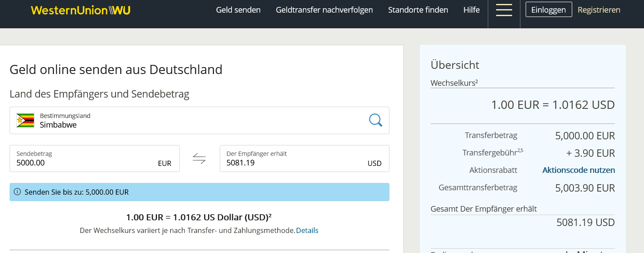Open the hamburger menu in header
The width and height of the screenshot is (644, 253).
coord(504,10)
